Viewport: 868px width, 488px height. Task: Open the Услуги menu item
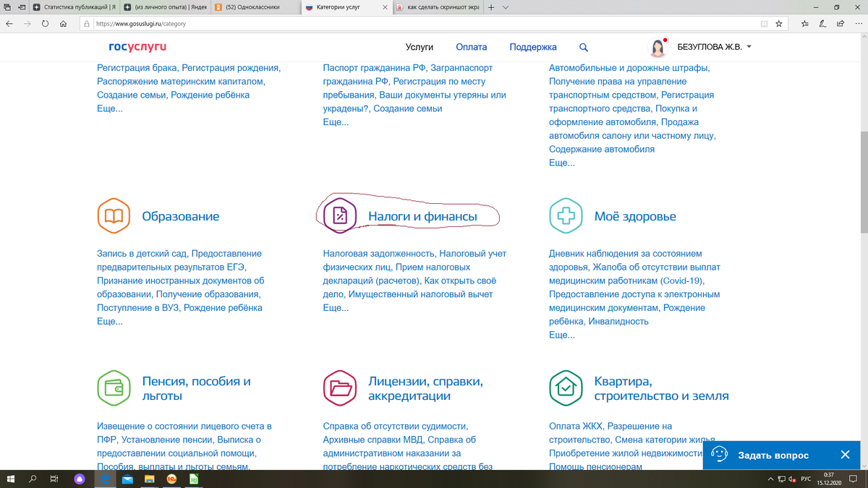[420, 47]
